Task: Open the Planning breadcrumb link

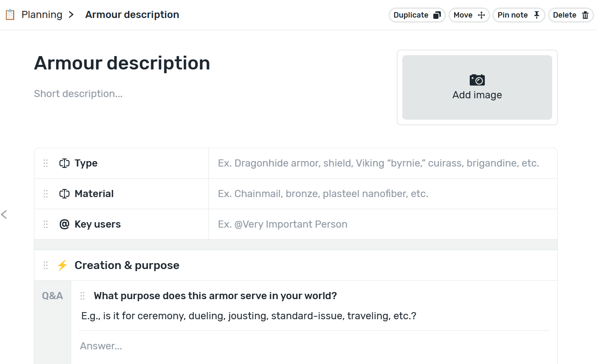Action: (x=42, y=15)
